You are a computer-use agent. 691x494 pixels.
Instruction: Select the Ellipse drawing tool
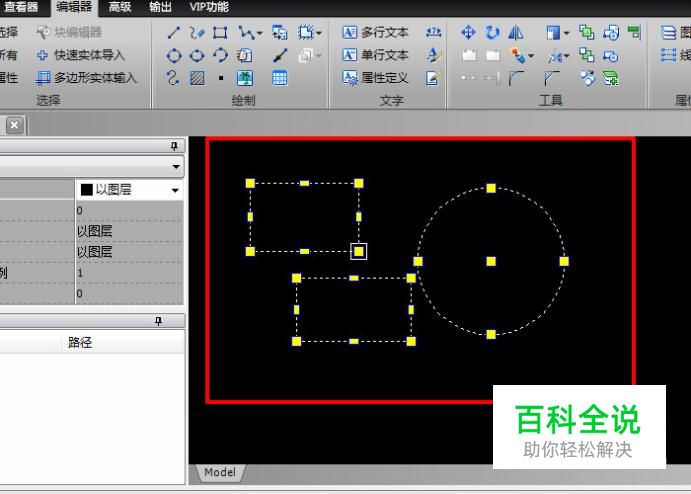[x=197, y=56]
